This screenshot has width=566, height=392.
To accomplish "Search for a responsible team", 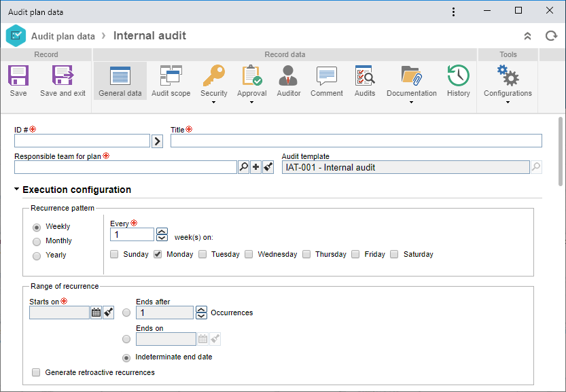I will 244,167.
